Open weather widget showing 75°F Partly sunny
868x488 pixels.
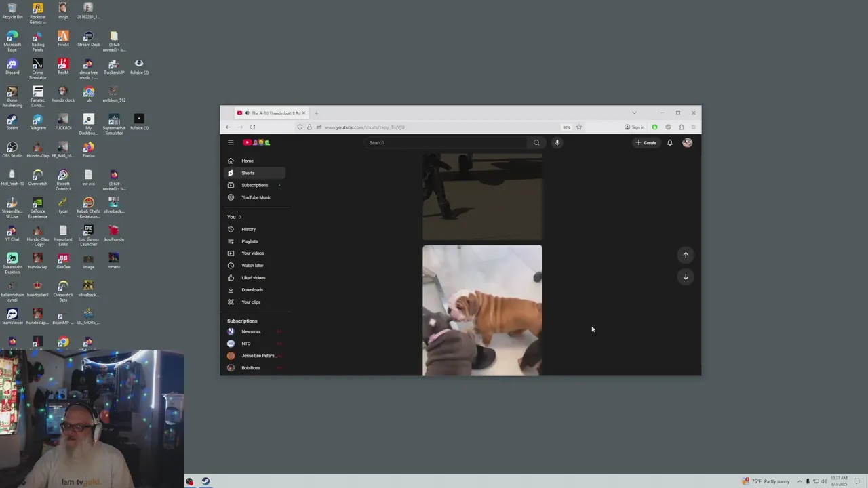click(x=766, y=481)
